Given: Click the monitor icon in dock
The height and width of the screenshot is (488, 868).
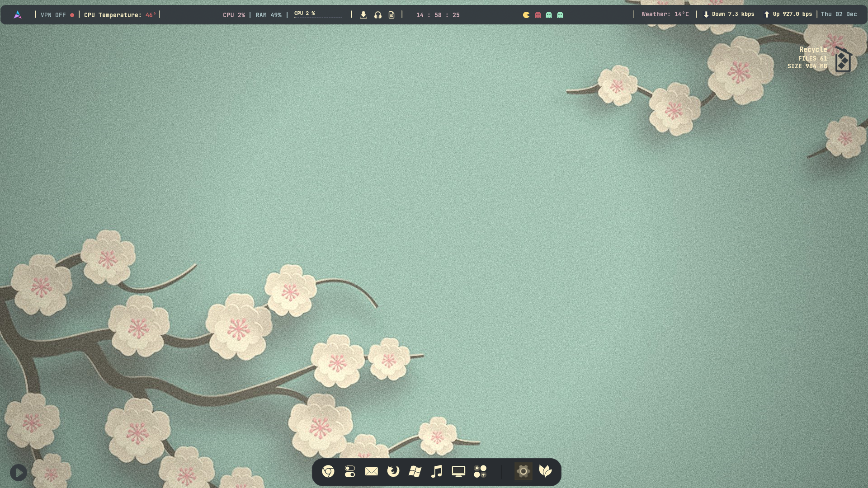Looking at the screenshot, I should [458, 472].
